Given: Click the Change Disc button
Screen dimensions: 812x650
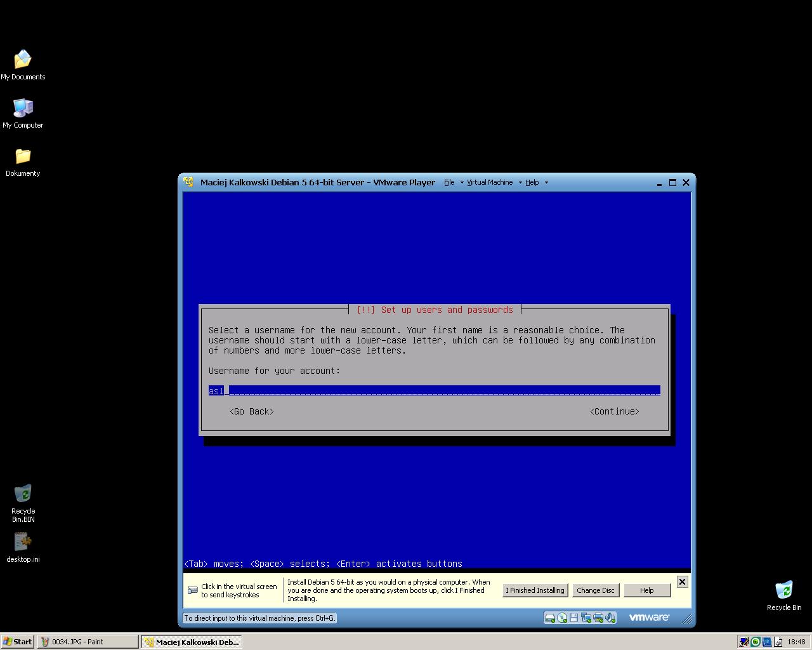Looking at the screenshot, I should pyautogui.click(x=595, y=590).
